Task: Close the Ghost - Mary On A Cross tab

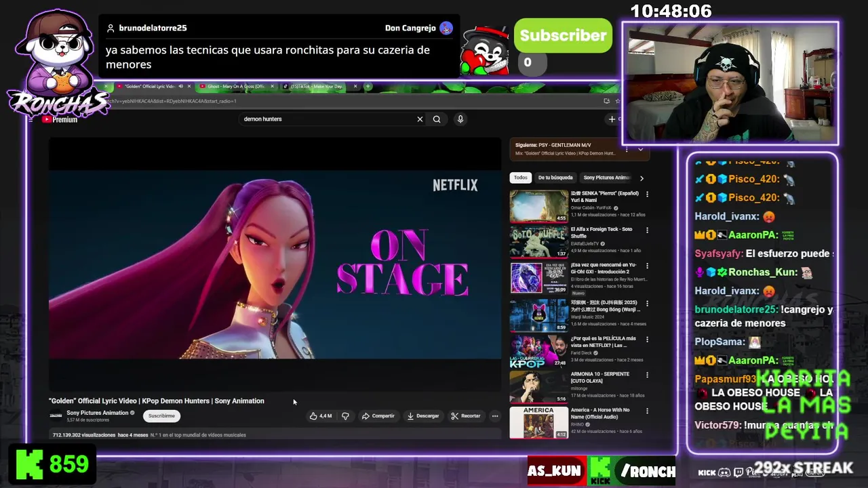Action: click(x=273, y=87)
